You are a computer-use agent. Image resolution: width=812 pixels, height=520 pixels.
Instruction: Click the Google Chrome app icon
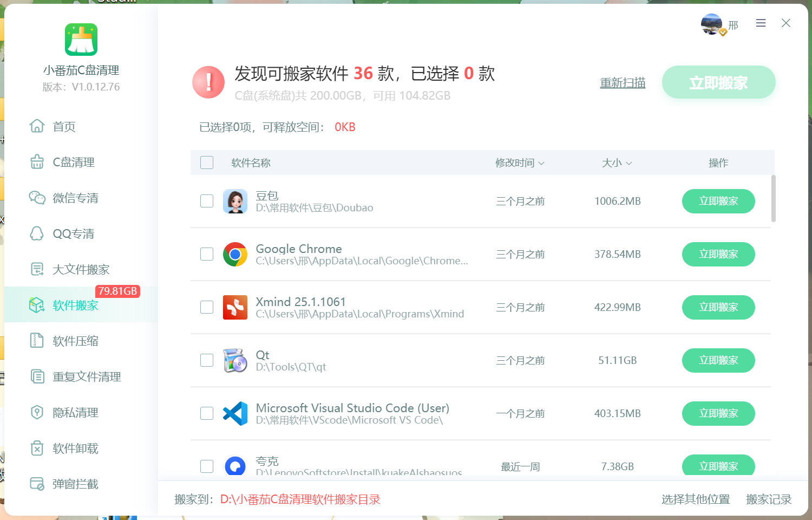click(235, 254)
